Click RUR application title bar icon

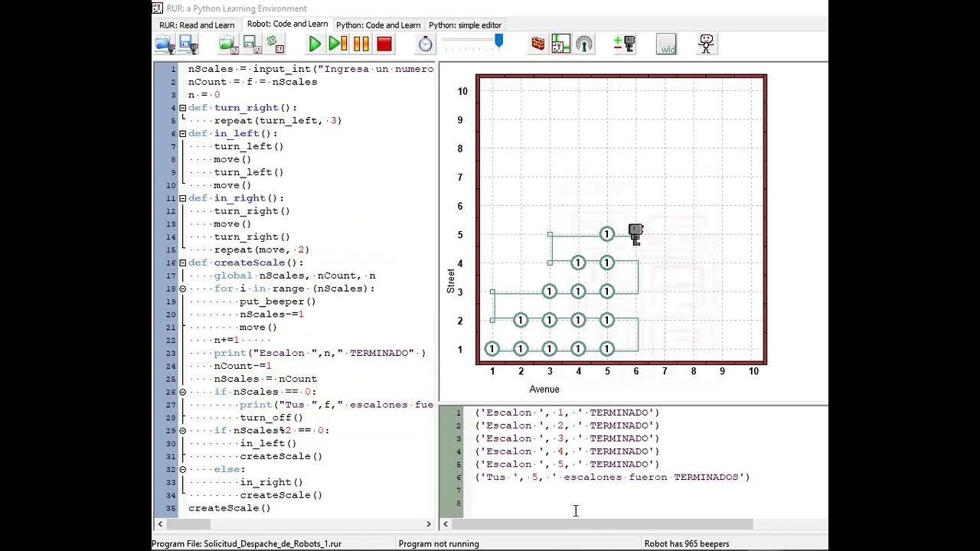tap(158, 8)
